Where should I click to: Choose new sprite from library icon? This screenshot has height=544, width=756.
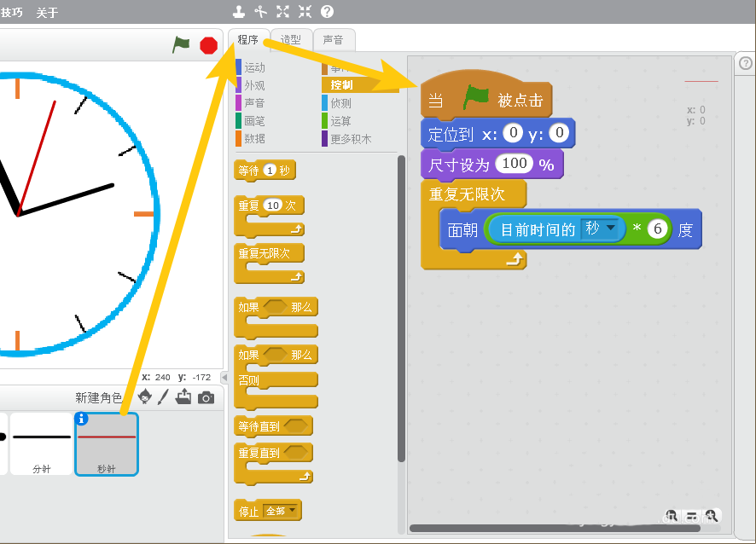click(x=145, y=397)
